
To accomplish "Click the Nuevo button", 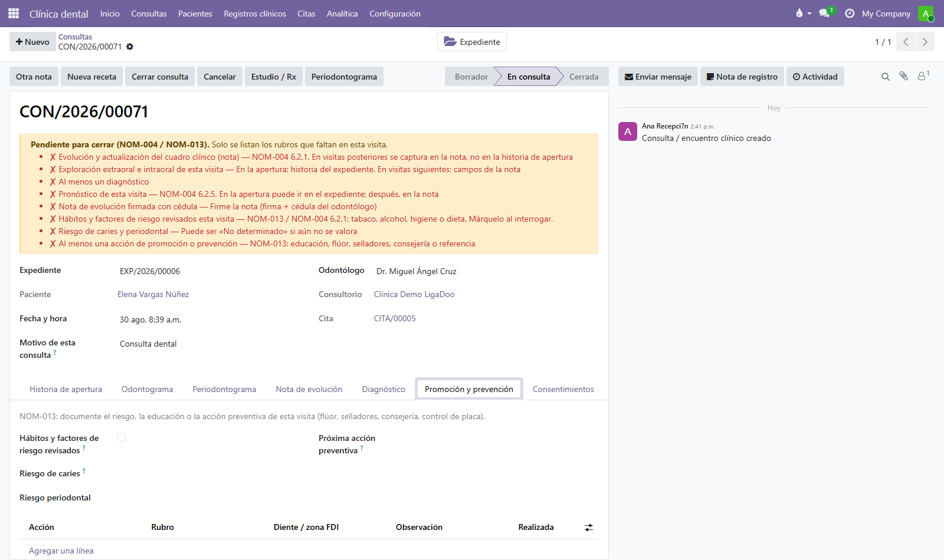I will [32, 42].
